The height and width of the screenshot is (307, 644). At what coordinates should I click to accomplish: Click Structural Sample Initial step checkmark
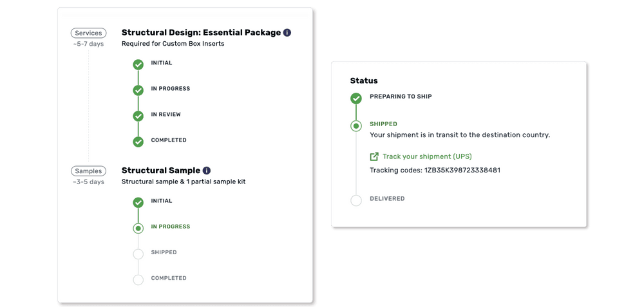click(x=138, y=202)
